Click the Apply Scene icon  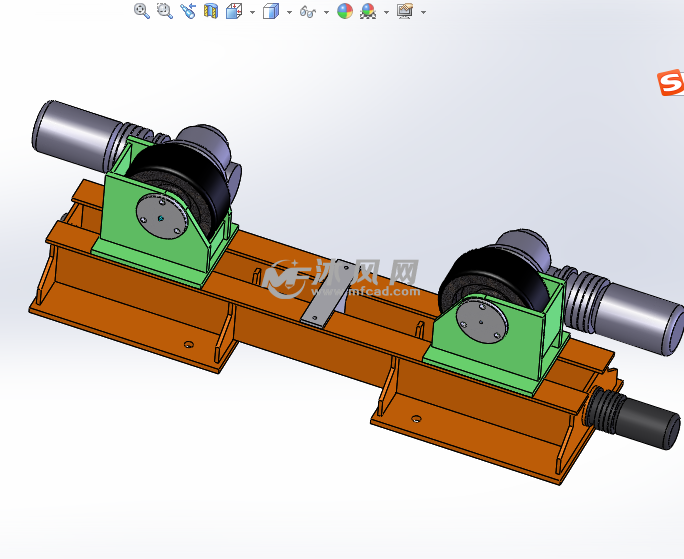point(368,11)
